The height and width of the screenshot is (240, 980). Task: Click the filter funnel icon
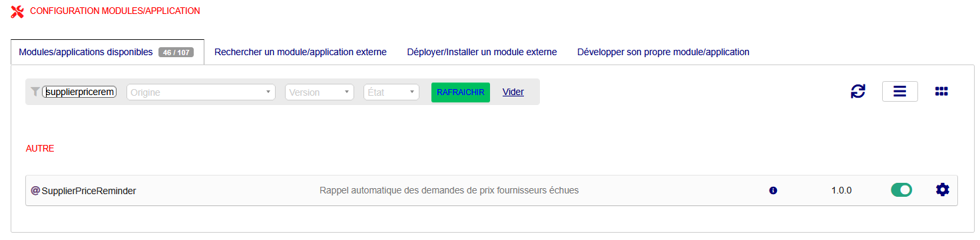(35, 92)
